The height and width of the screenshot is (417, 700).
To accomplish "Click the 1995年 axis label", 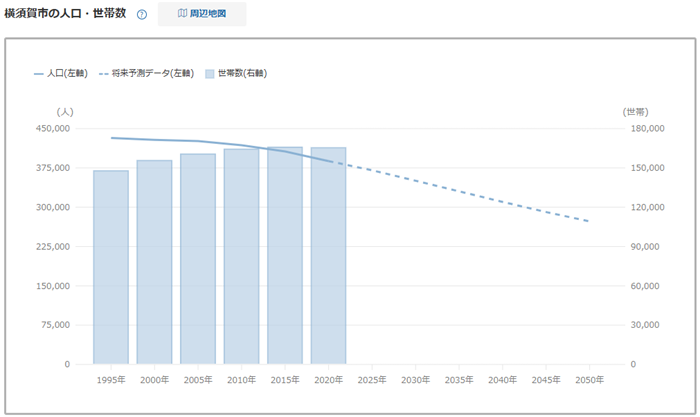I will pyautogui.click(x=111, y=380).
